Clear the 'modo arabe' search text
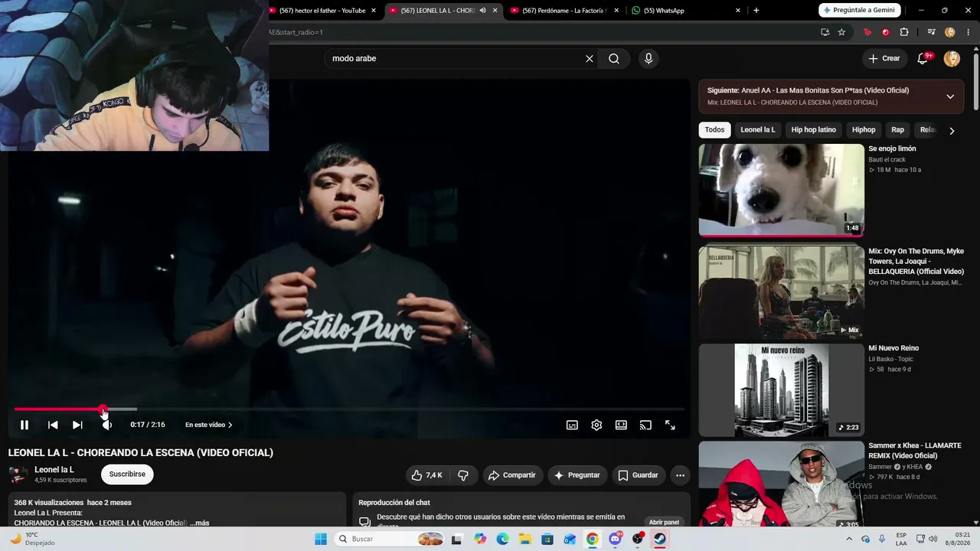The image size is (980, 551). [590, 58]
